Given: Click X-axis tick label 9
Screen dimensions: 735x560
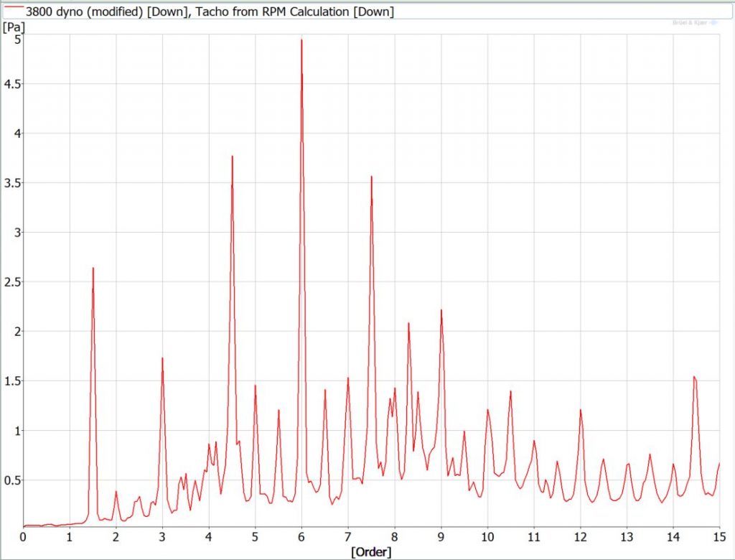Looking at the screenshot, I should coord(441,537).
